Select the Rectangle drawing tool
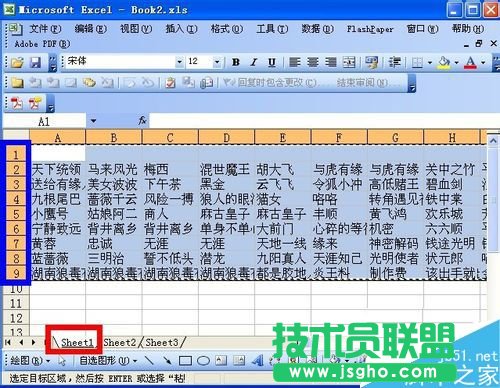The width and height of the screenshot is (500, 388). (x=185, y=361)
